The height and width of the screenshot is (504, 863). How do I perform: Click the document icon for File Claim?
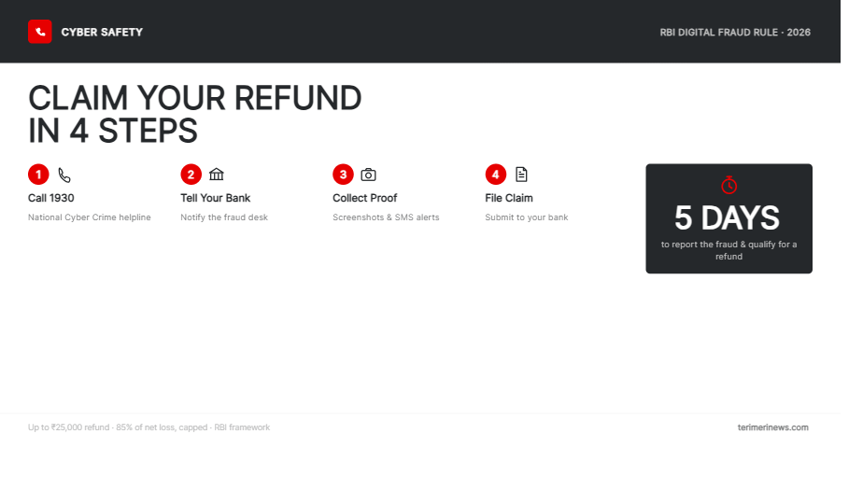coord(521,175)
